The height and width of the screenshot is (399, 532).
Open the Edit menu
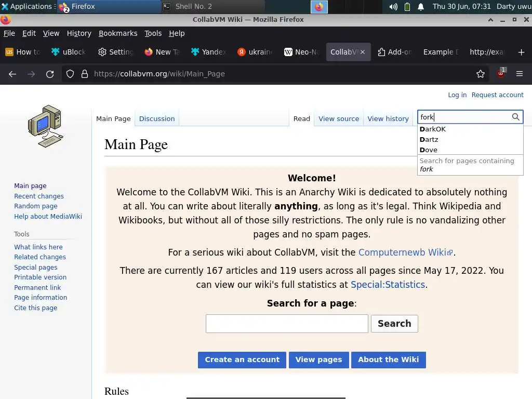(x=29, y=33)
